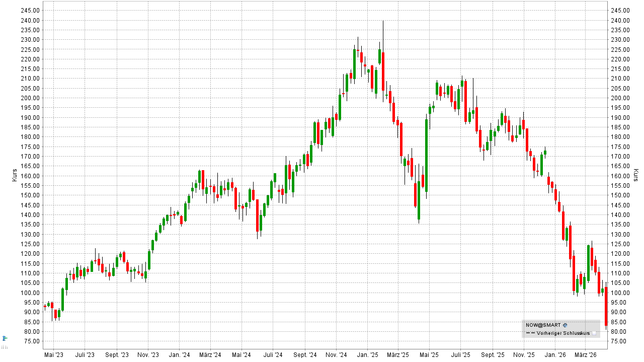Click the Mai '24 date label
644x362 pixels.
241,355
